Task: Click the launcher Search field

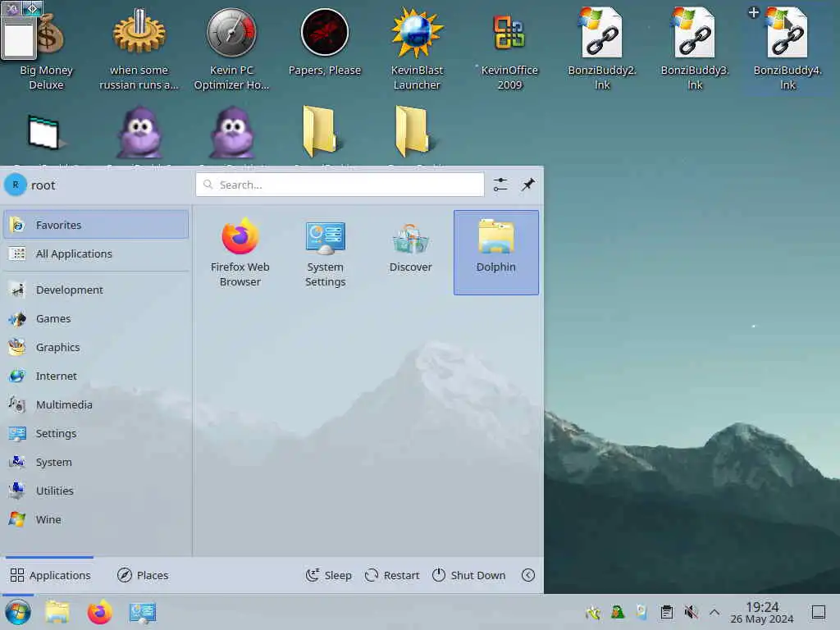Action: [x=340, y=185]
